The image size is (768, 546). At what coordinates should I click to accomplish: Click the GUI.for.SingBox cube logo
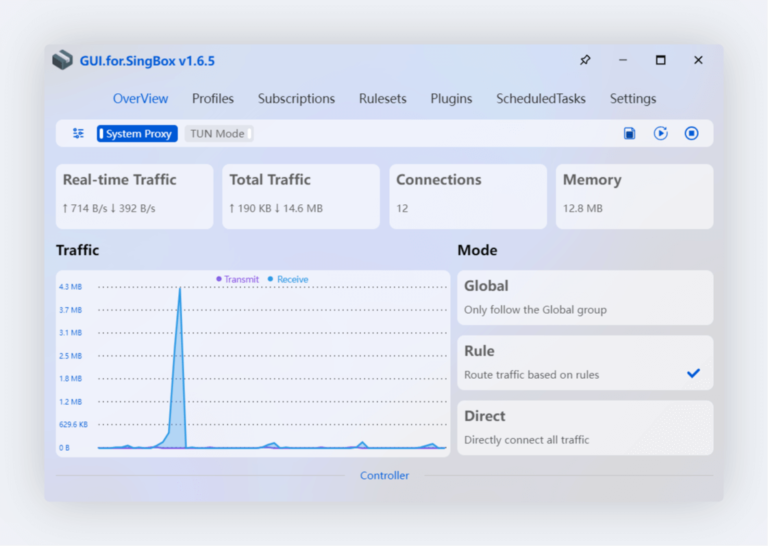pyautogui.click(x=63, y=60)
